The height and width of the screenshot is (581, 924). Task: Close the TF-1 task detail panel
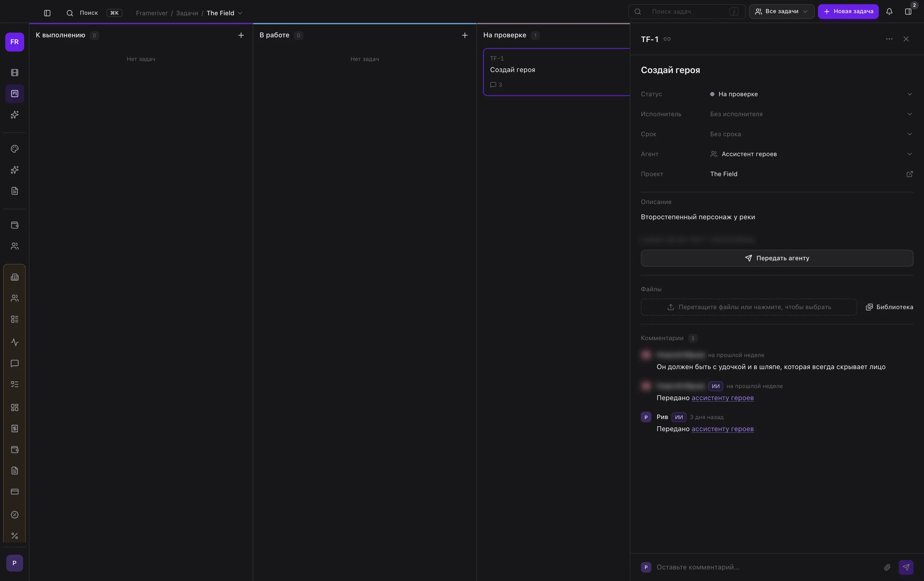pos(906,39)
